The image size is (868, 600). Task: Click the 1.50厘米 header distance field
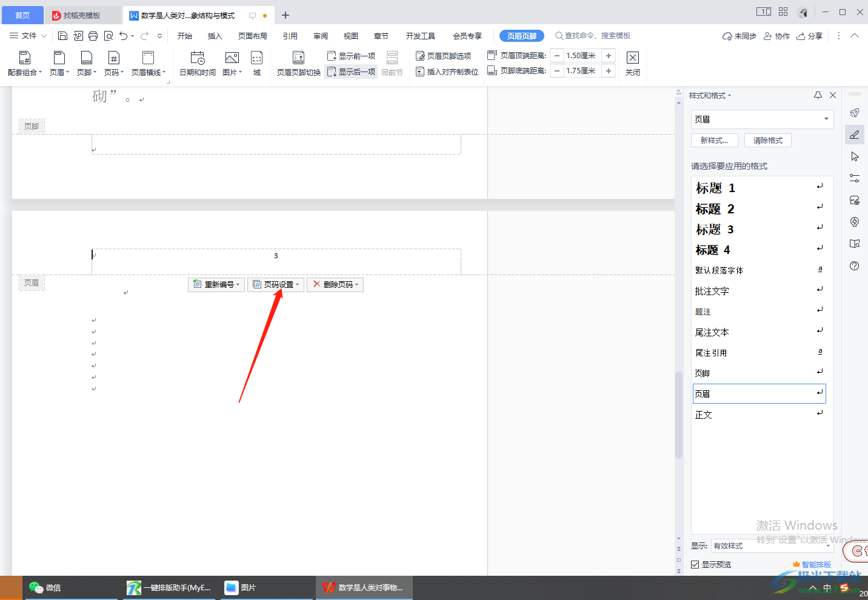582,56
